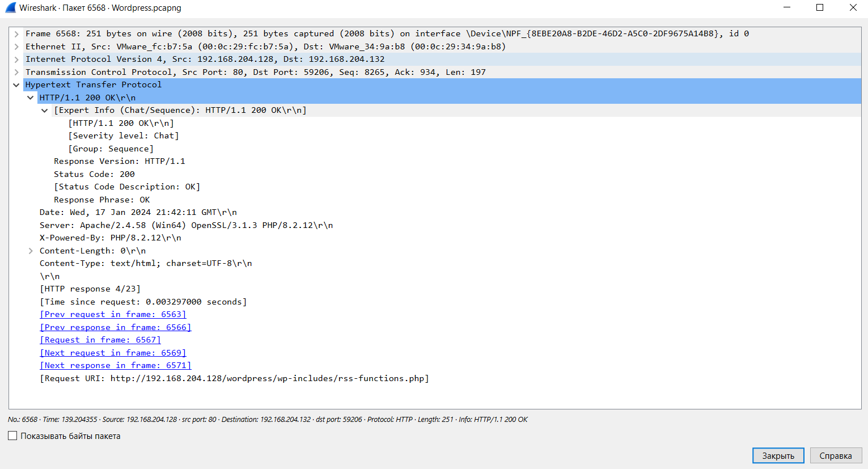This screenshot has width=868, height=469.
Task: Select the 'Status Code: 200' row
Action: point(94,174)
